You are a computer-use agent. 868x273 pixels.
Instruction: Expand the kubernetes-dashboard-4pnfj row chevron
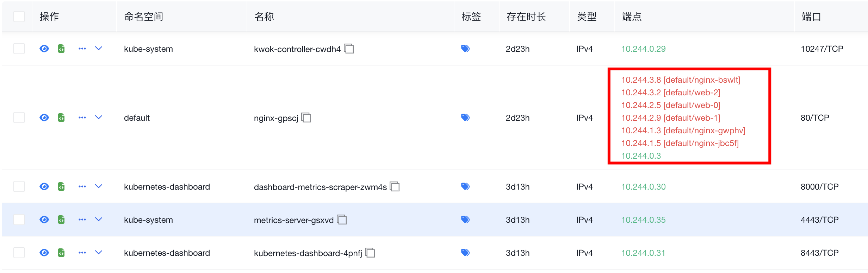pyautogui.click(x=99, y=252)
